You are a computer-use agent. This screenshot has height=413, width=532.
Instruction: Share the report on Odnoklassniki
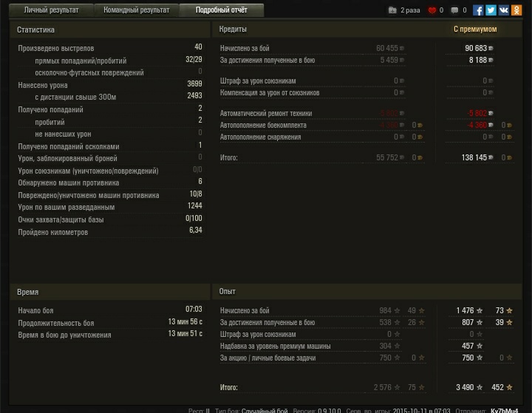tap(516, 10)
